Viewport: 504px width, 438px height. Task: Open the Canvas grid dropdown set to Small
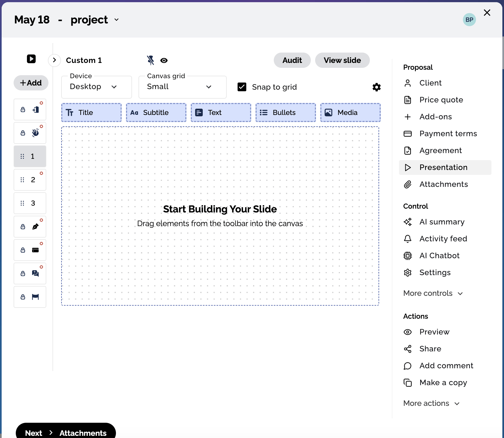tap(183, 87)
